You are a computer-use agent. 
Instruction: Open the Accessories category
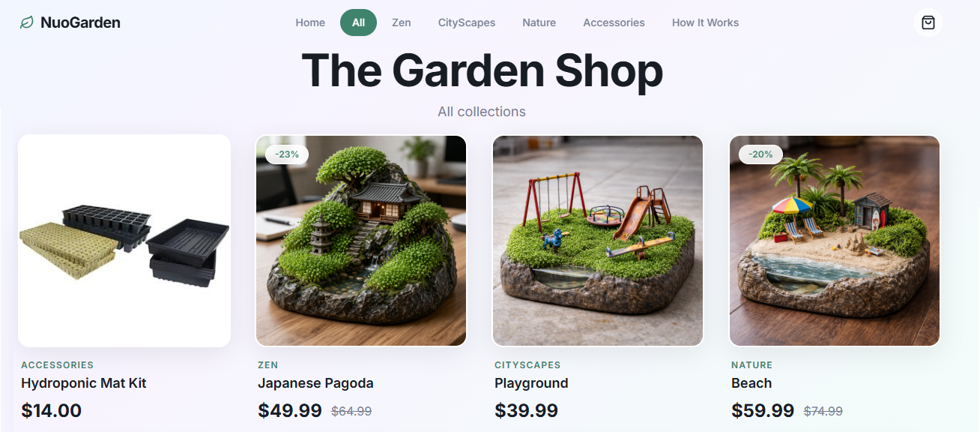[614, 22]
